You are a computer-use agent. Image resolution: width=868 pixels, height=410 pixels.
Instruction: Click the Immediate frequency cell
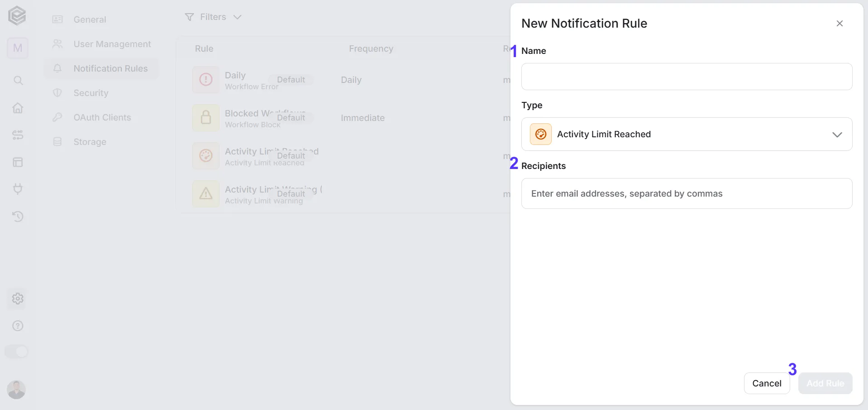(362, 118)
